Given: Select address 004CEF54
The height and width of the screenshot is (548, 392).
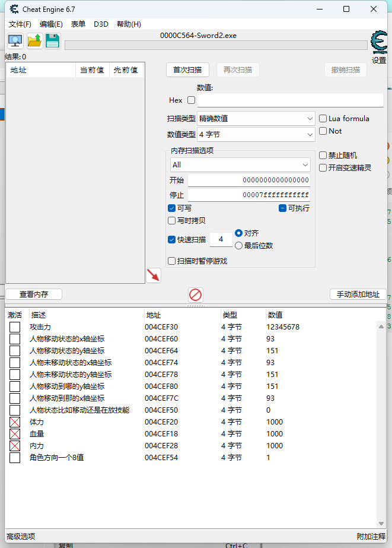Looking at the screenshot, I should click(x=161, y=458).
